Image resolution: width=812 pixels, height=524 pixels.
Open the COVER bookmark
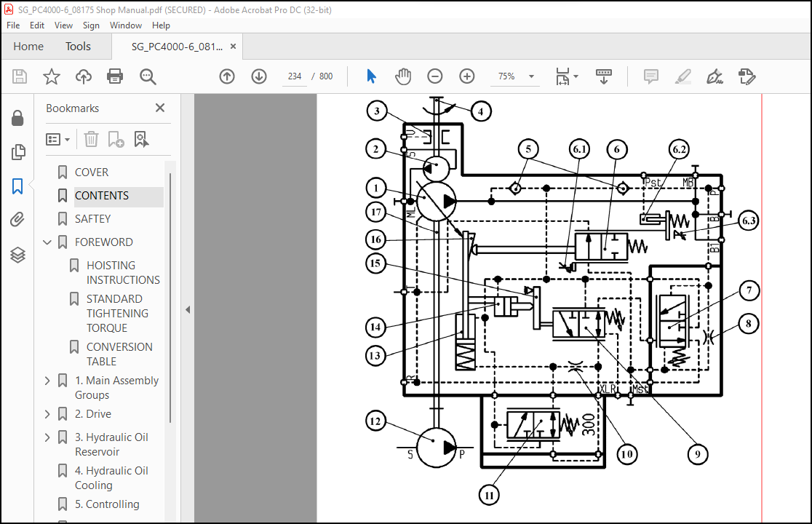coord(91,172)
